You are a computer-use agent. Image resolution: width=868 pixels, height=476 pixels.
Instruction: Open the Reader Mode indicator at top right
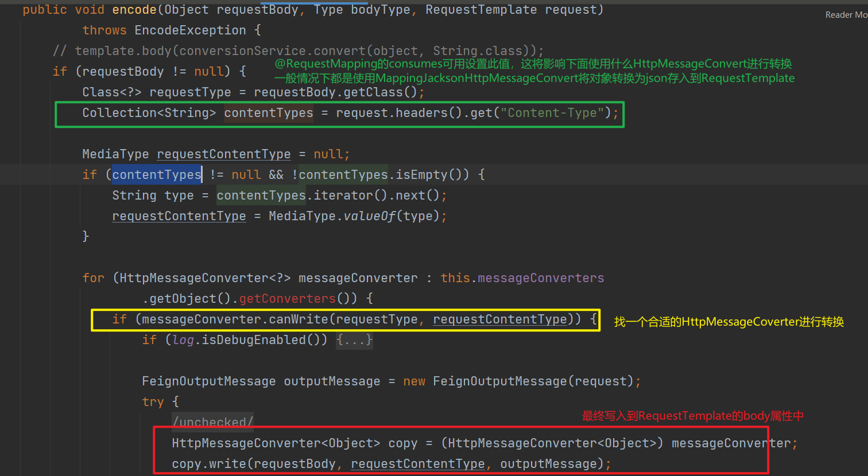[x=846, y=15]
